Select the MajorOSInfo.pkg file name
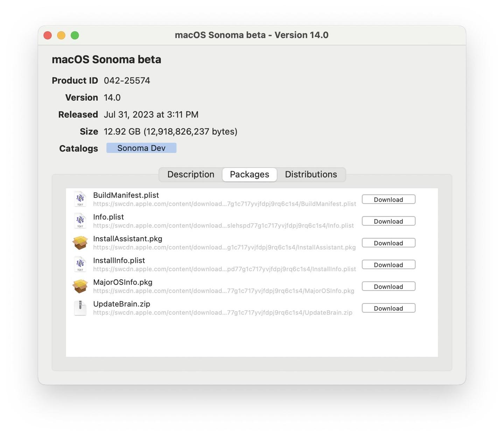The image size is (504, 435). pos(123,282)
